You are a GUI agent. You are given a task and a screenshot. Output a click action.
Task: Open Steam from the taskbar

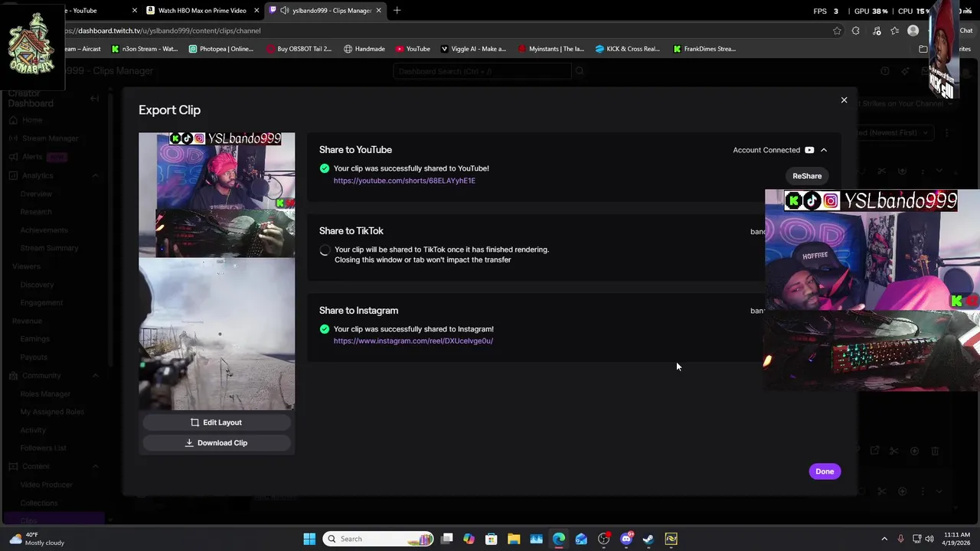pyautogui.click(x=648, y=539)
